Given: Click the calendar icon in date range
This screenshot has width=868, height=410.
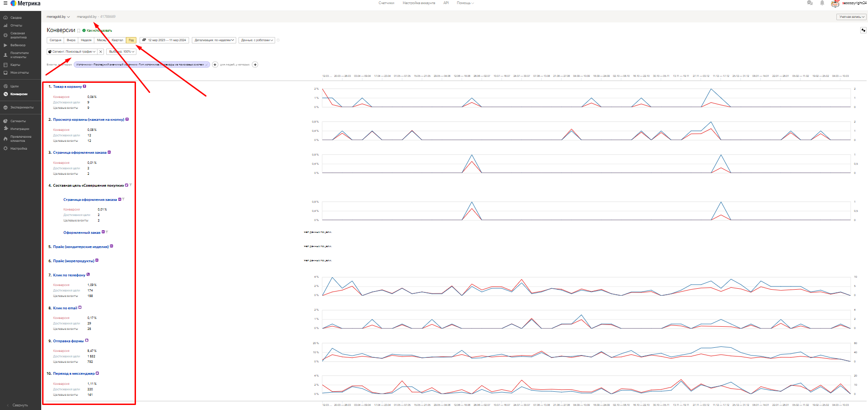Looking at the screenshot, I should 144,40.
